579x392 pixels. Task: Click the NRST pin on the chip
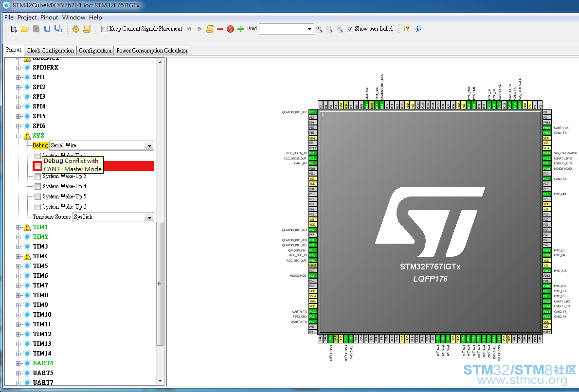tap(313, 266)
